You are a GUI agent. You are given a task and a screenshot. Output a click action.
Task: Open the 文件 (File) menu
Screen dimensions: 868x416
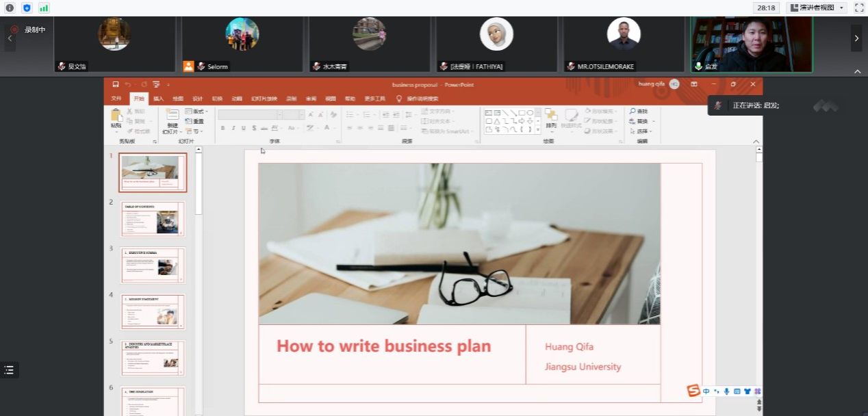click(x=116, y=99)
